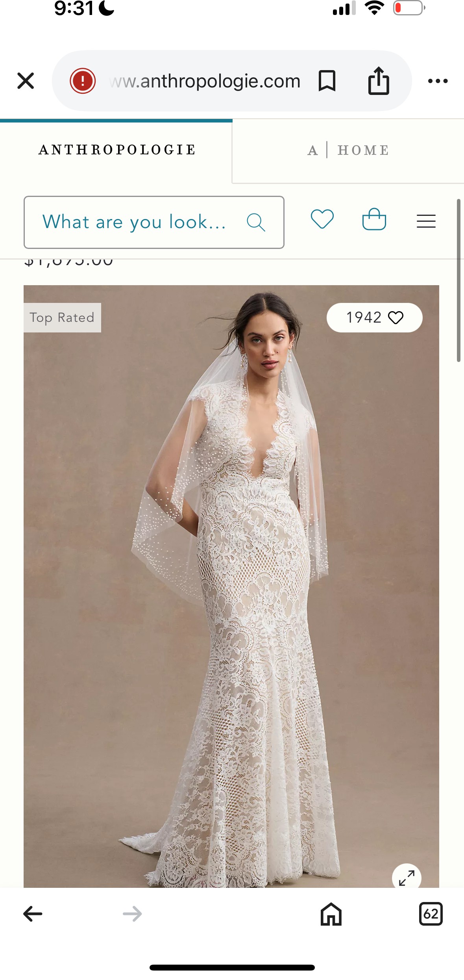Switch to the Anthropologie tab
Image resolution: width=464 pixels, height=980 pixels.
[116, 150]
